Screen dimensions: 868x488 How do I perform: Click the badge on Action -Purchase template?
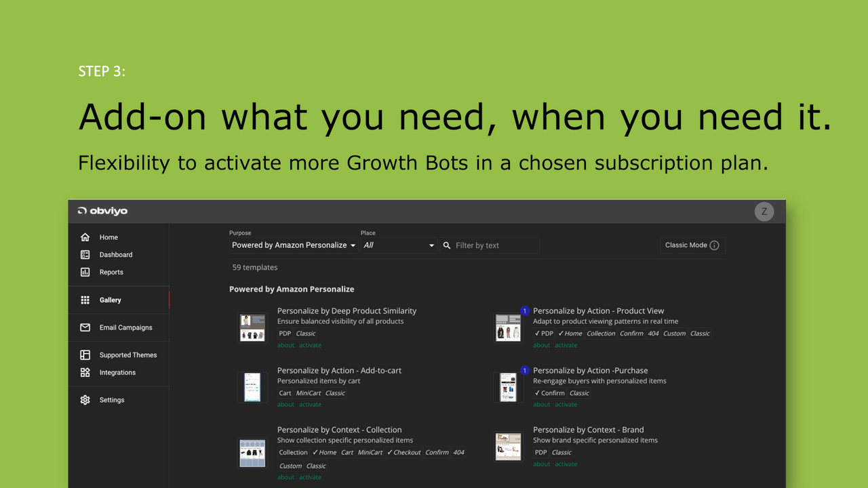point(524,371)
